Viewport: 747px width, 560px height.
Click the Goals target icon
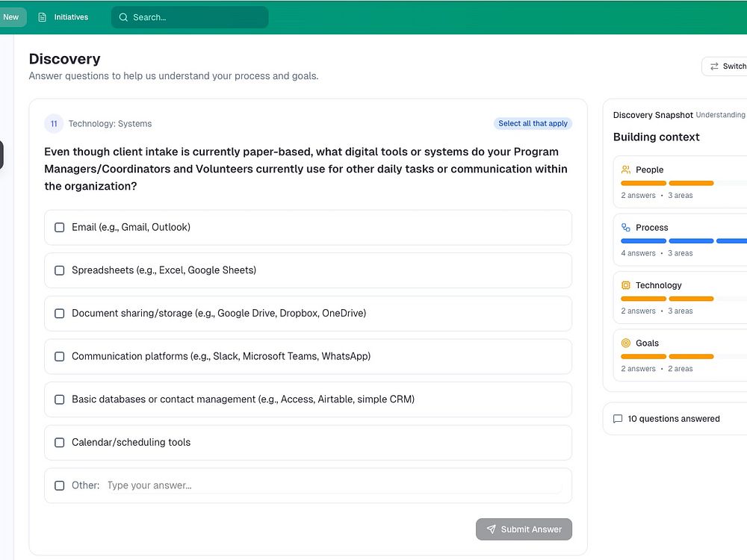click(x=626, y=343)
